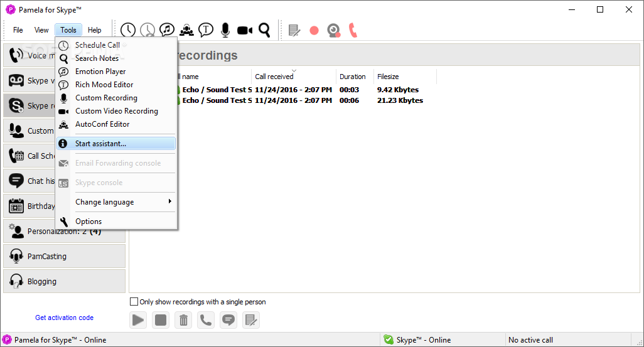Open AutoConf Editor from menu
This screenshot has height=347, width=644.
[116, 124]
